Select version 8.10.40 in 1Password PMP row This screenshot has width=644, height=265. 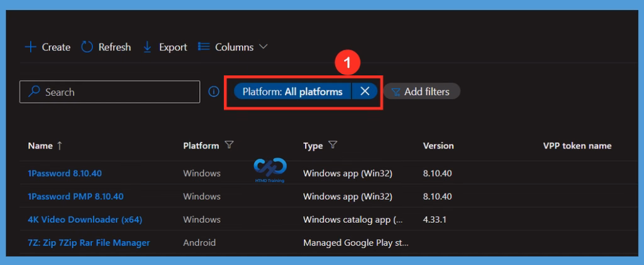click(x=438, y=197)
